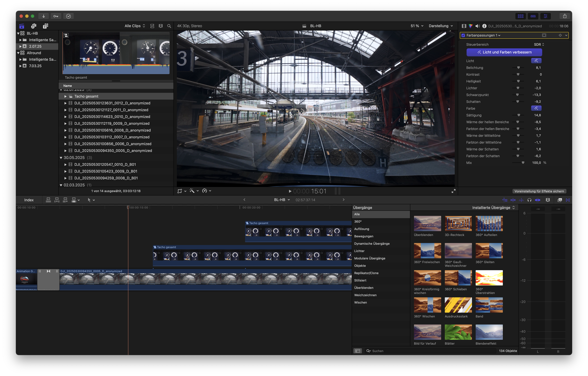Open the color inspector tab icon
This screenshot has height=376, width=588.
click(x=471, y=26)
